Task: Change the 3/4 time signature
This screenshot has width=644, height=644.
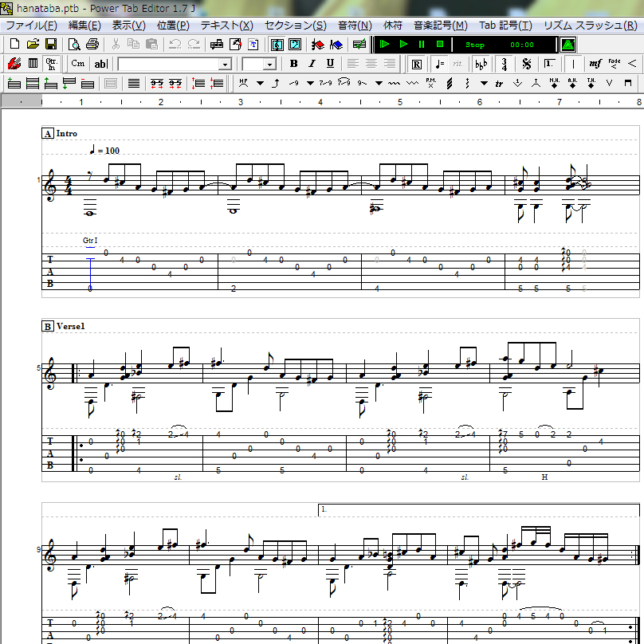Action: tap(504, 64)
